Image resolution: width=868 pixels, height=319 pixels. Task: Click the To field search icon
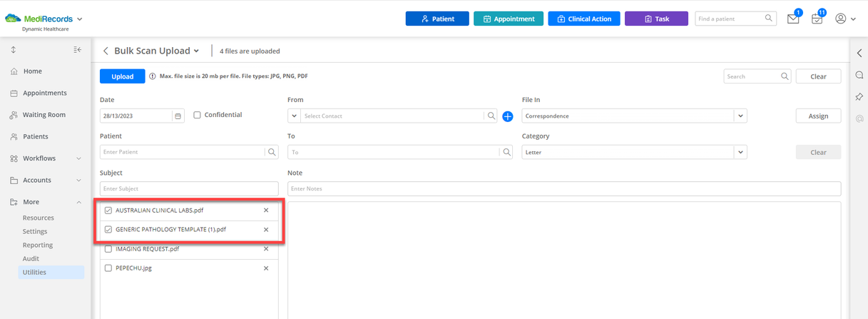point(506,152)
